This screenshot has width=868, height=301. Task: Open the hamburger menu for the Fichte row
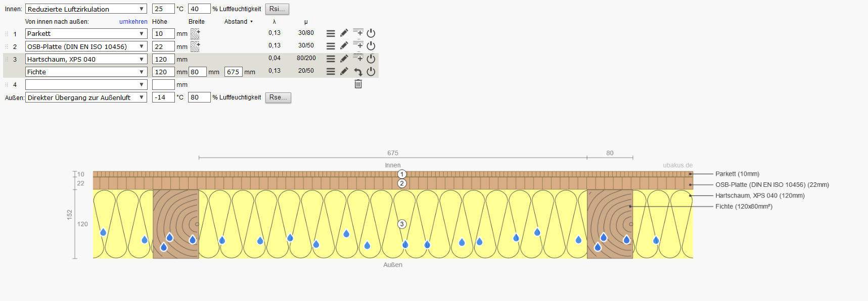[331, 72]
